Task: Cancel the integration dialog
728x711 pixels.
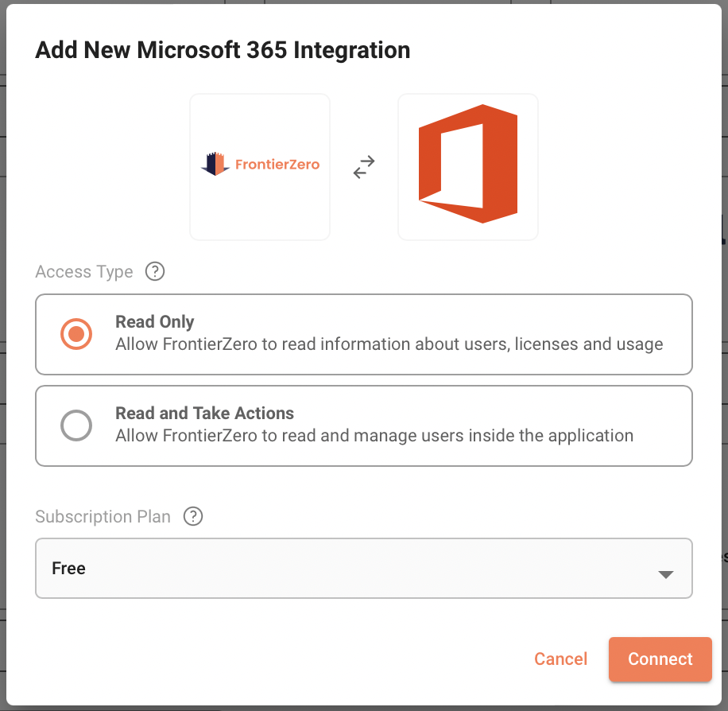Action: pos(560,659)
